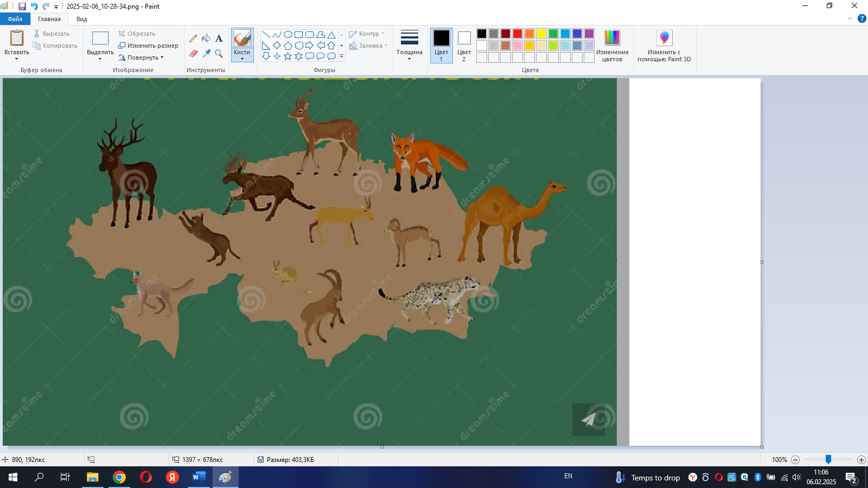This screenshot has height=488, width=868.
Task: Click the Вставить clipboard icon
Action: 17,38
